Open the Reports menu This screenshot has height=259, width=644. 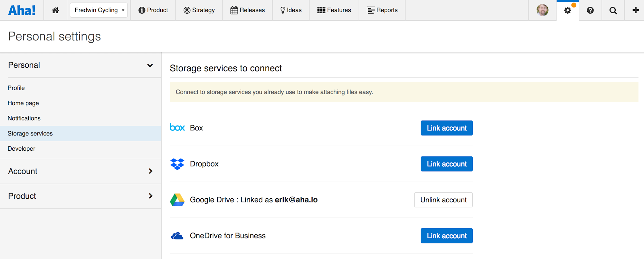click(x=382, y=10)
